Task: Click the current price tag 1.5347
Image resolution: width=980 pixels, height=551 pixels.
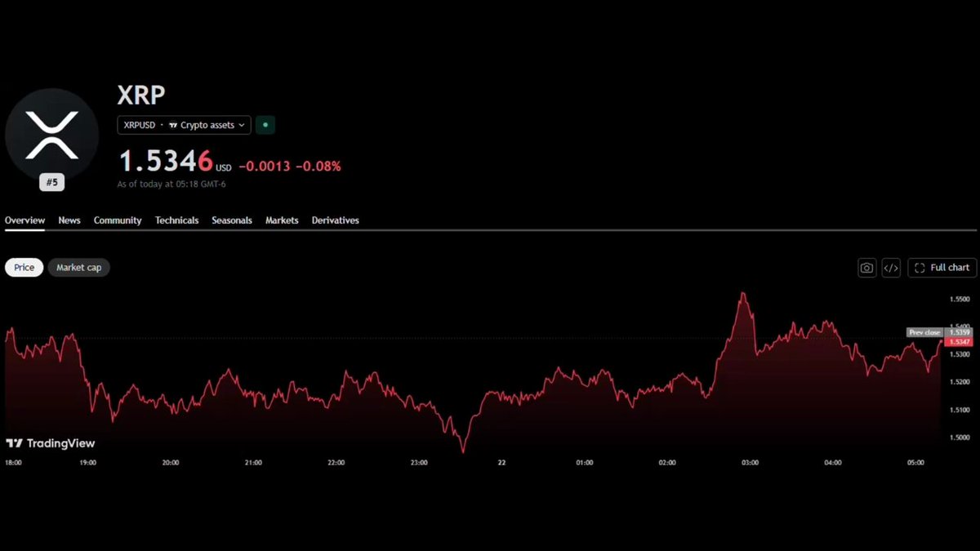Action: pyautogui.click(x=960, y=342)
